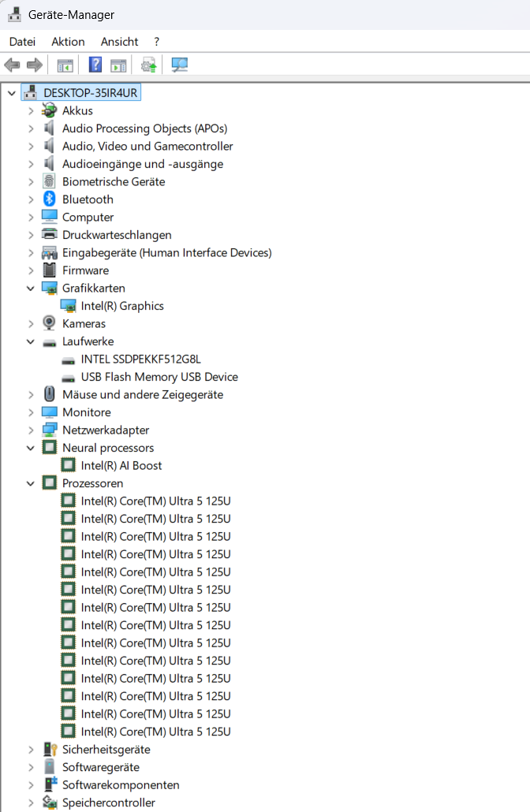Expand the Monitore category
The width and height of the screenshot is (530, 812).
pos(31,412)
